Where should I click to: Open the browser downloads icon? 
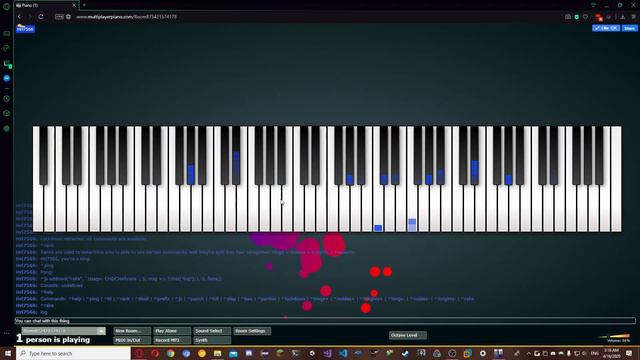click(623, 17)
